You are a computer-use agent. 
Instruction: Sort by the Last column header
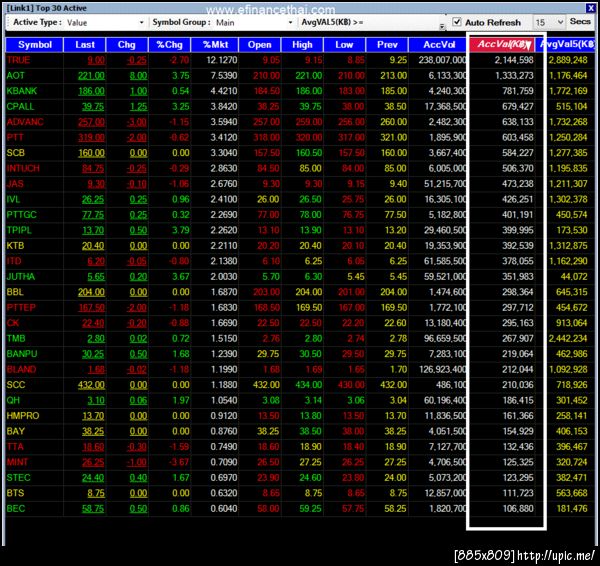tap(85, 45)
